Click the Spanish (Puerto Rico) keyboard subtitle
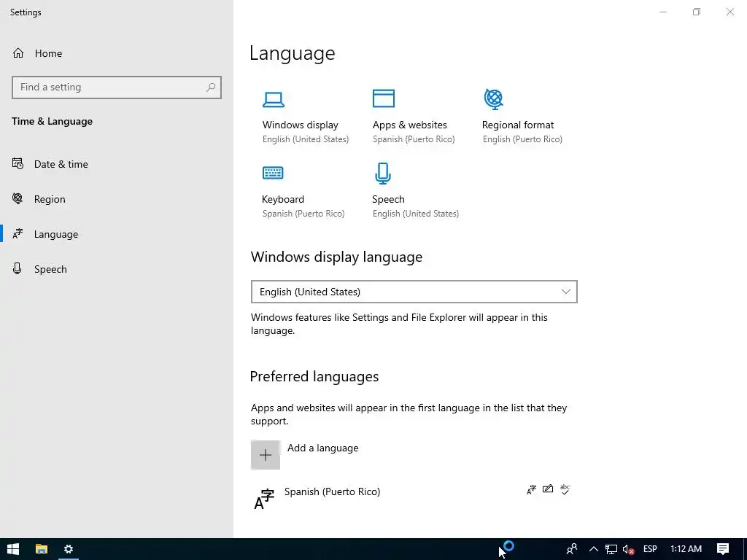Viewport: 747px width, 560px height. point(303,214)
